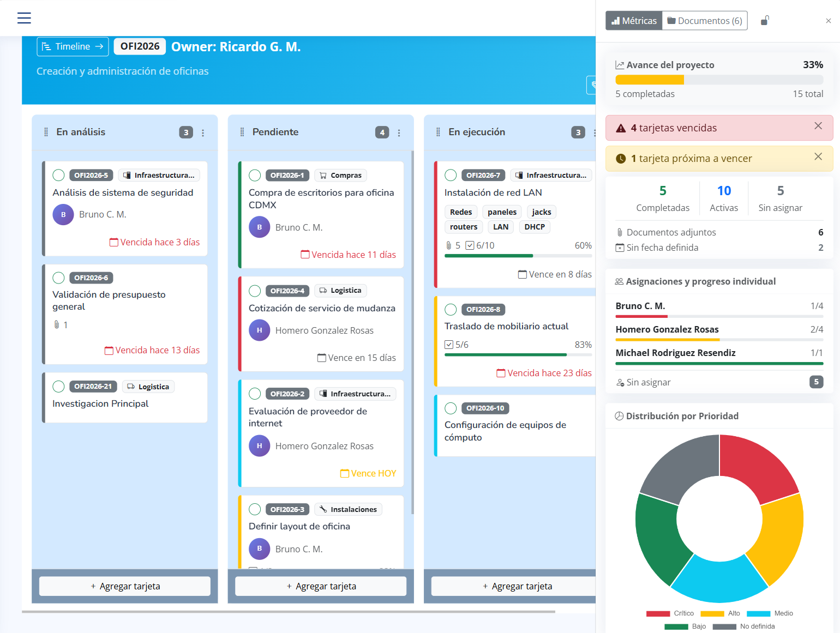The height and width of the screenshot is (633, 840).
Task: Click the unlock padlock icon
Action: tap(765, 21)
